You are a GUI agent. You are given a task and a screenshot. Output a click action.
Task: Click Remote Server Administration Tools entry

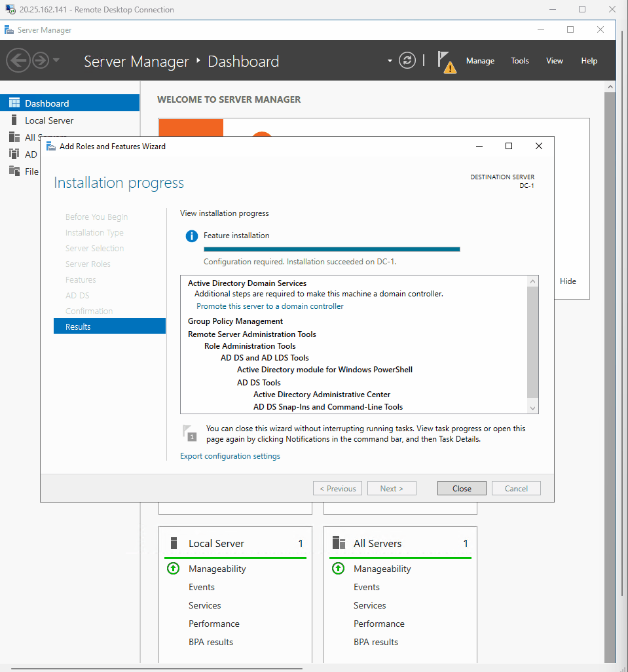[x=252, y=334]
